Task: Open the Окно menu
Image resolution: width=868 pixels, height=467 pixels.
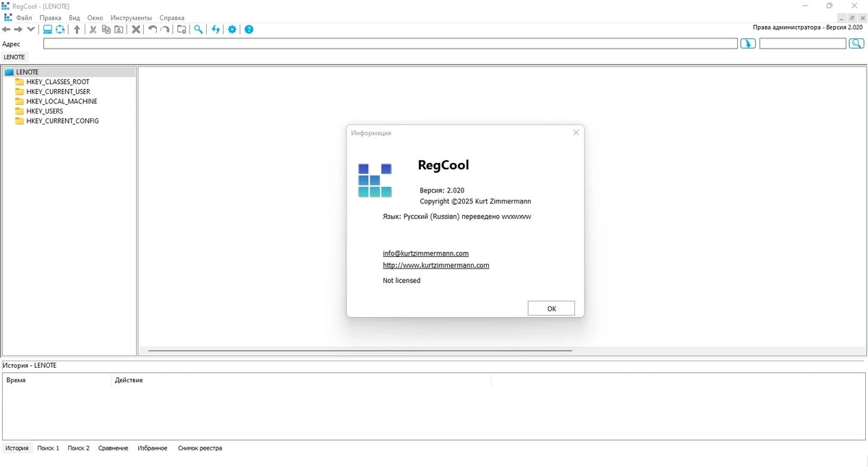Action: tap(95, 17)
